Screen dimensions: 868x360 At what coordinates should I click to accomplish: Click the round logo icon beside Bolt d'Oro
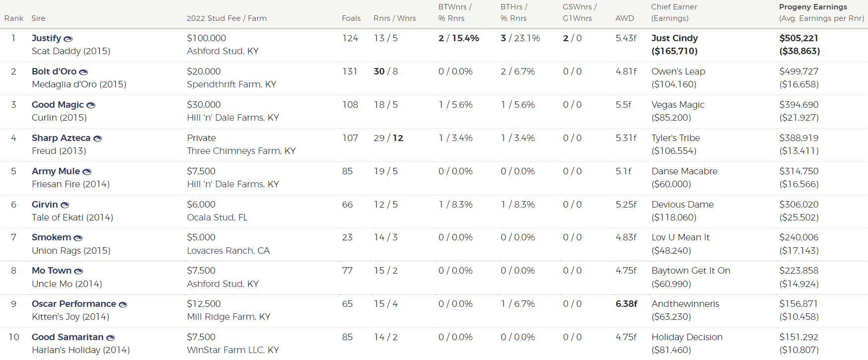pos(83,72)
